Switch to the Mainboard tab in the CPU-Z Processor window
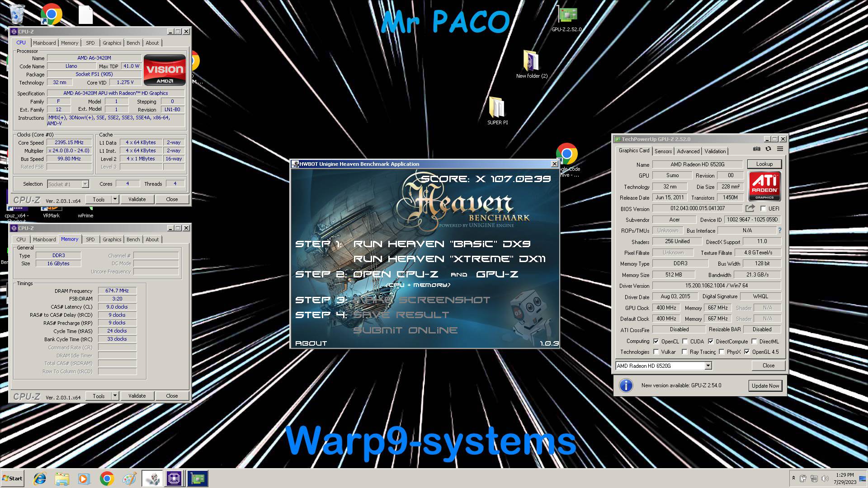 (x=44, y=43)
